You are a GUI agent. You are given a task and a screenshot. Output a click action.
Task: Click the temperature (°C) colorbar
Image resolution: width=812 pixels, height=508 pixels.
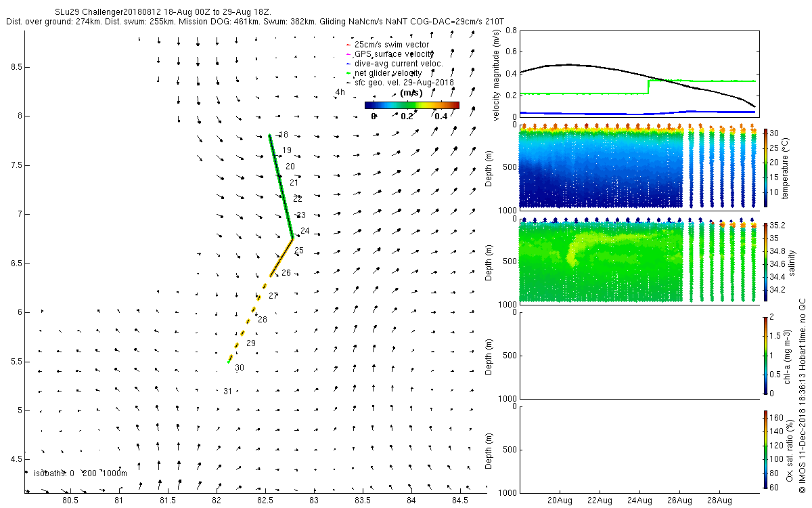click(x=766, y=168)
